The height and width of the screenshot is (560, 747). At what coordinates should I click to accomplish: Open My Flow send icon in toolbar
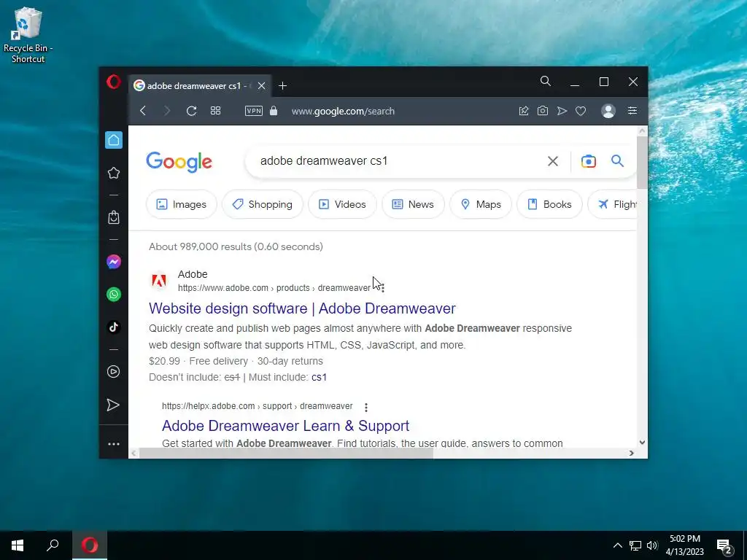562,111
